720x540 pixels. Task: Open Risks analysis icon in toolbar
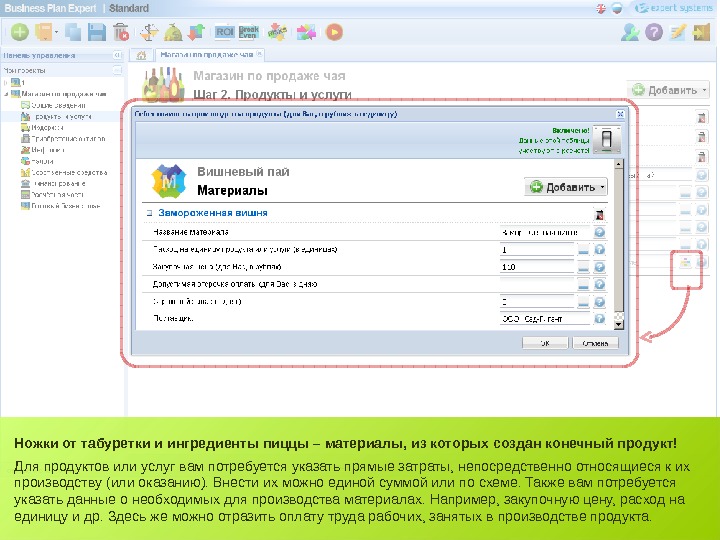point(277,32)
